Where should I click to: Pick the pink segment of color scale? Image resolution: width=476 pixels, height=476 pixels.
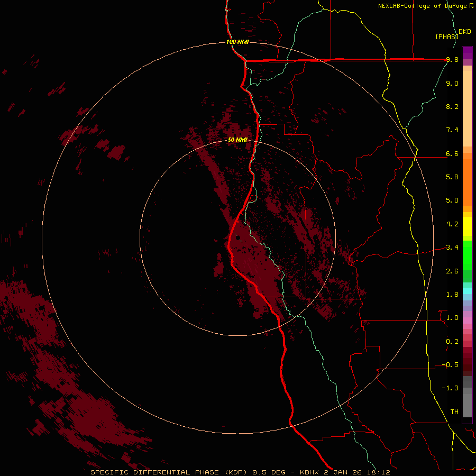click(467, 321)
